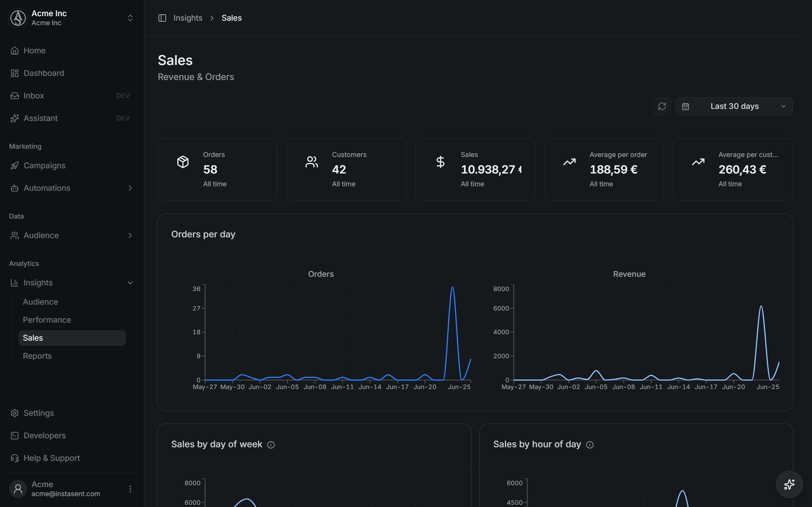Open the organization switcher chevrons
This screenshot has height=507, width=812.
[130, 18]
